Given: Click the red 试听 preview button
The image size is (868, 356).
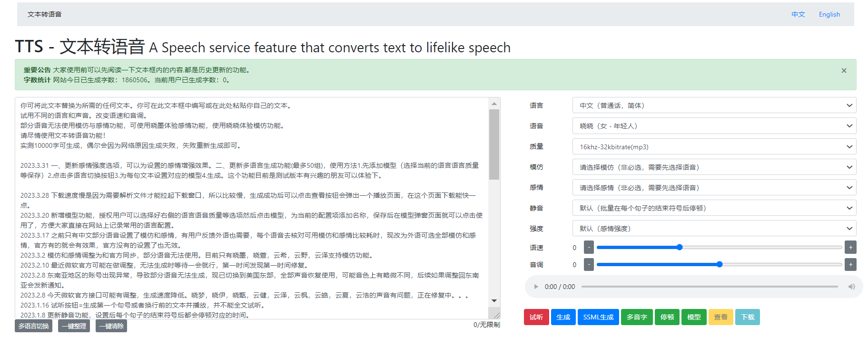Looking at the screenshot, I should pyautogui.click(x=536, y=317).
